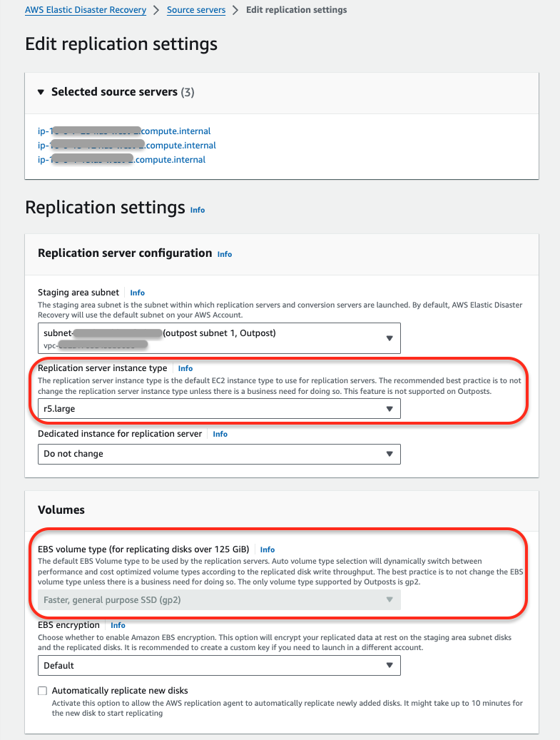Open the second source server hostname link
This screenshot has height=740, width=560.
coord(127,145)
